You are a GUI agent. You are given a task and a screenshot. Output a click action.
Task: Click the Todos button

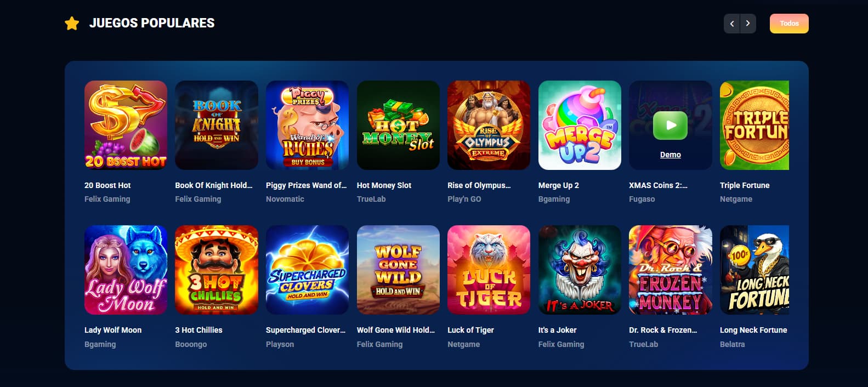(x=789, y=24)
